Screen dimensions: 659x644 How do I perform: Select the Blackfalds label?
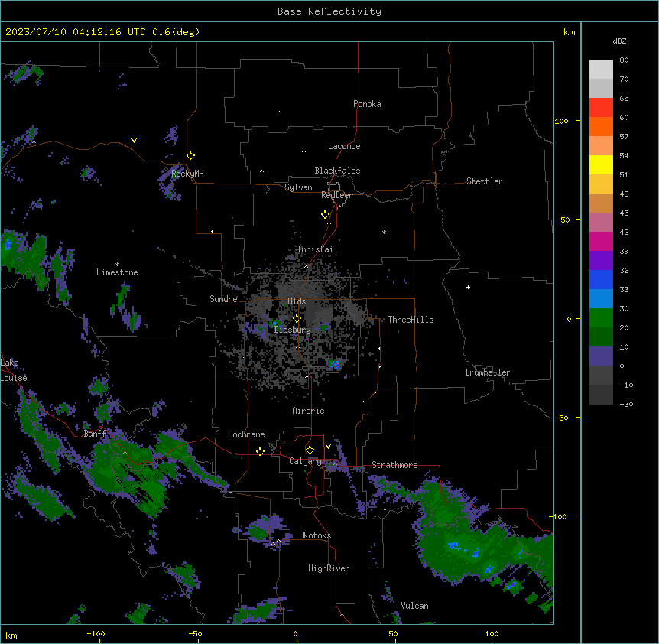[337, 171]
